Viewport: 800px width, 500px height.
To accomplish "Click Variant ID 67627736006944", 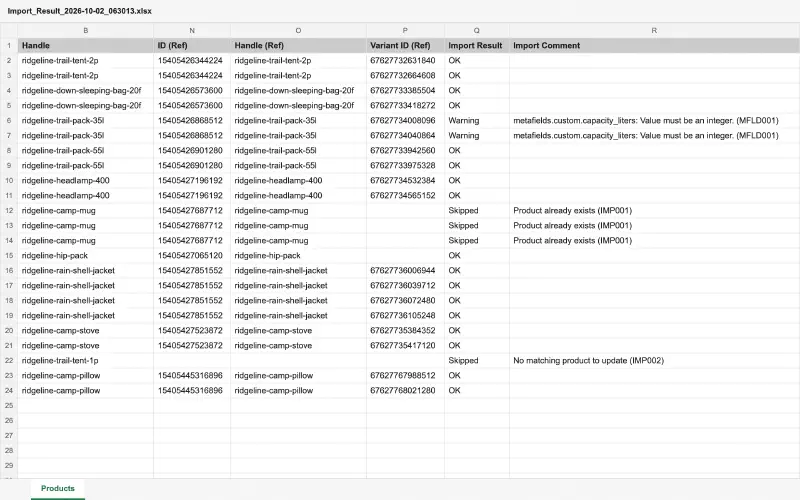I will coord(403,270).
